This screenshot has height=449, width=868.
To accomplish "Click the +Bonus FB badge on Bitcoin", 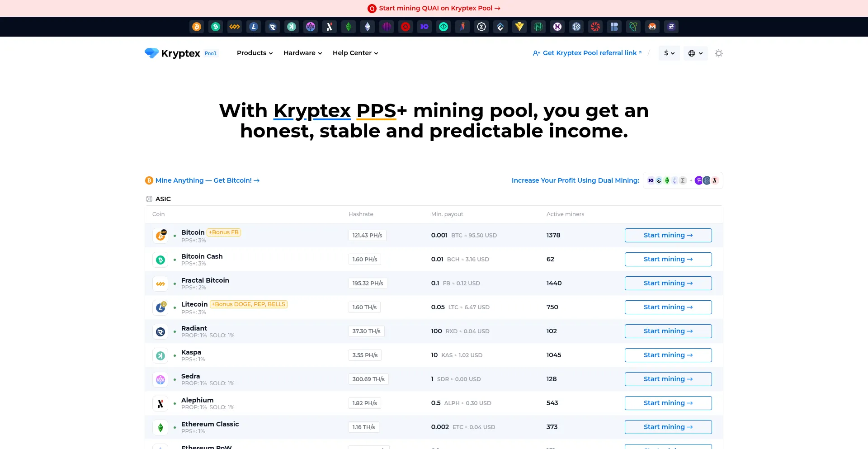I will pyautogui.click(x=224, y=232).
